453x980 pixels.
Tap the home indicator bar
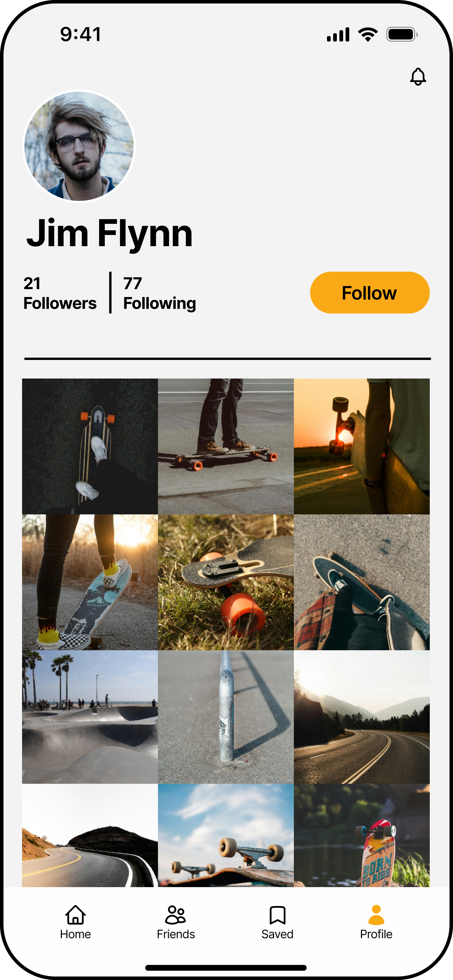[x=226, y=968]
